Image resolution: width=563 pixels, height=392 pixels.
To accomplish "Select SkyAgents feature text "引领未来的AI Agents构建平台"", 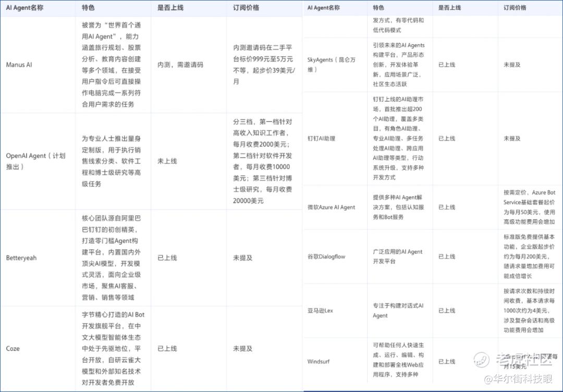I will coord(399,50).
